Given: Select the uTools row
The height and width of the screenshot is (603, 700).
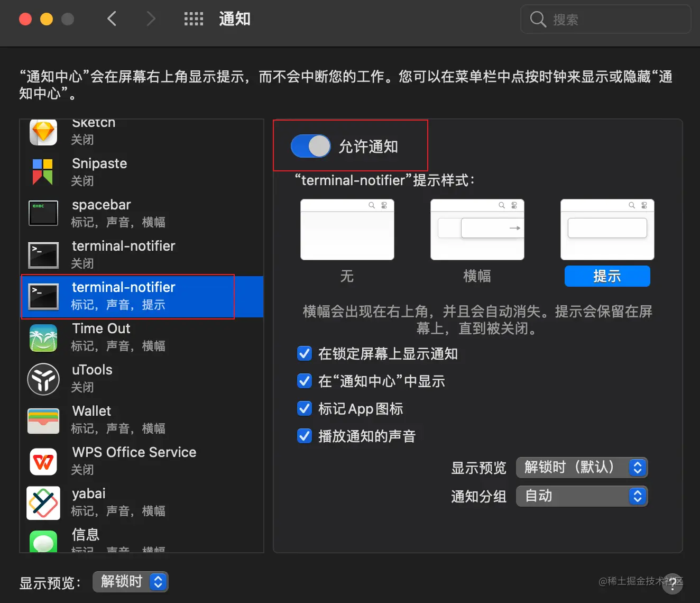Looking at the screenshot, I should pos(142,378).
